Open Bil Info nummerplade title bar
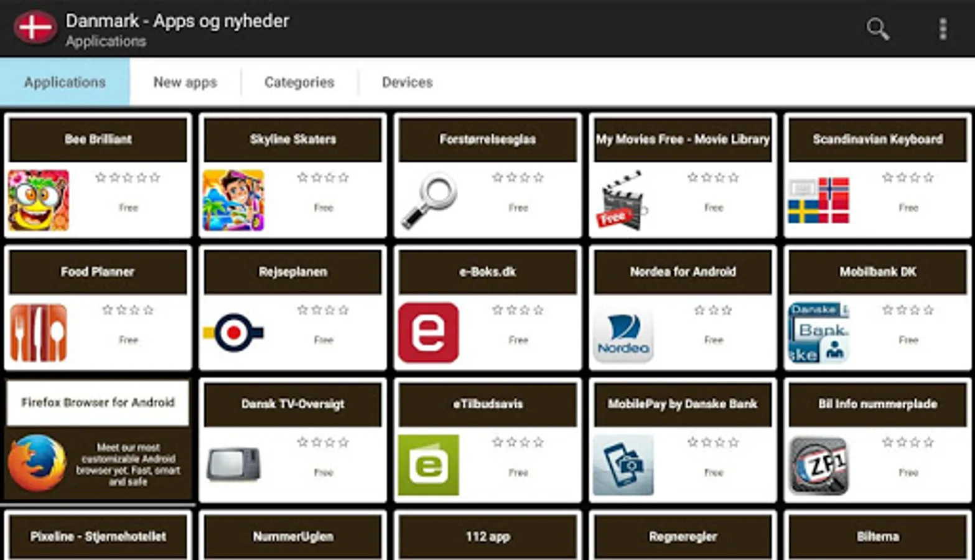This screenshot has height=560, width=975. coord(877,404)
